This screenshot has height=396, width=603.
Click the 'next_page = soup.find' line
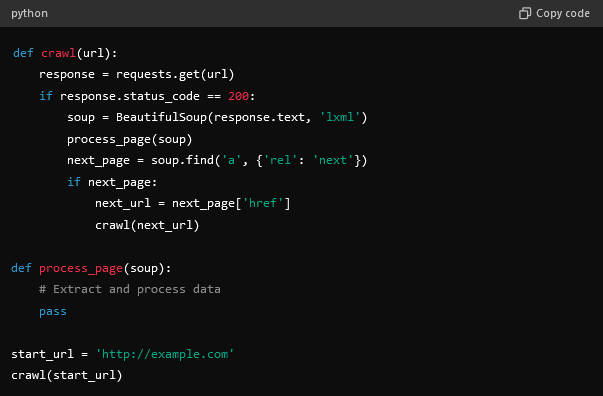coord(217,160)
